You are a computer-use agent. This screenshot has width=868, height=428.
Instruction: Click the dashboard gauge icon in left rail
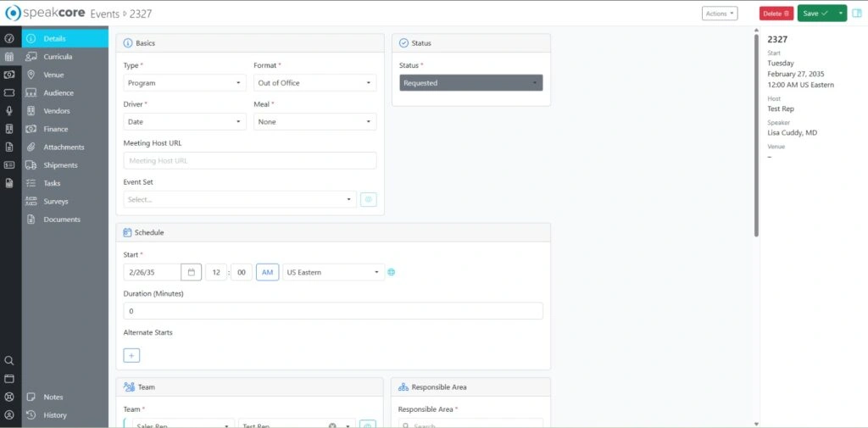click(x=9, y=39)
